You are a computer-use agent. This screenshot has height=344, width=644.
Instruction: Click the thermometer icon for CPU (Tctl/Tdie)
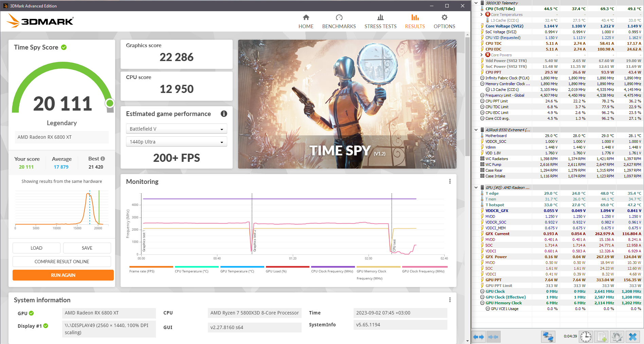482,9
